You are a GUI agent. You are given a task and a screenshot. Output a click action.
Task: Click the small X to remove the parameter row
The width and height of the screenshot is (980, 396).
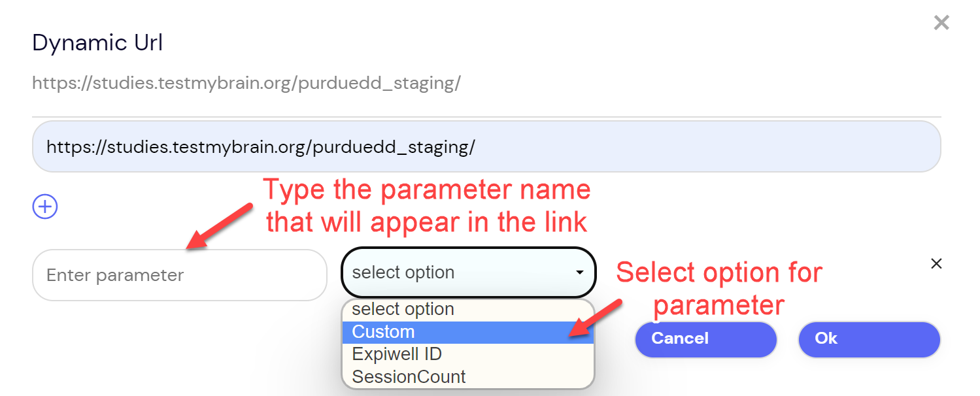936,263
